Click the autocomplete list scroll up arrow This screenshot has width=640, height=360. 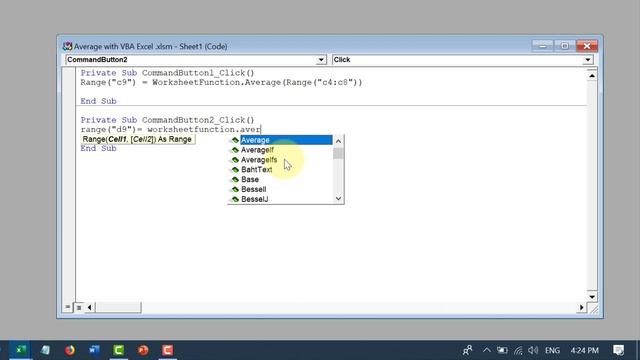click(x=338, y=141)
